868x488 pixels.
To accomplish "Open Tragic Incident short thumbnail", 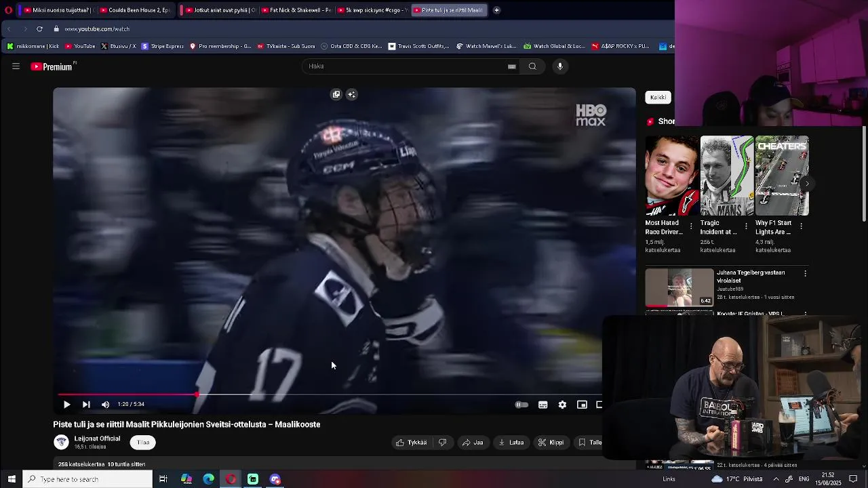I will [727, 176].
